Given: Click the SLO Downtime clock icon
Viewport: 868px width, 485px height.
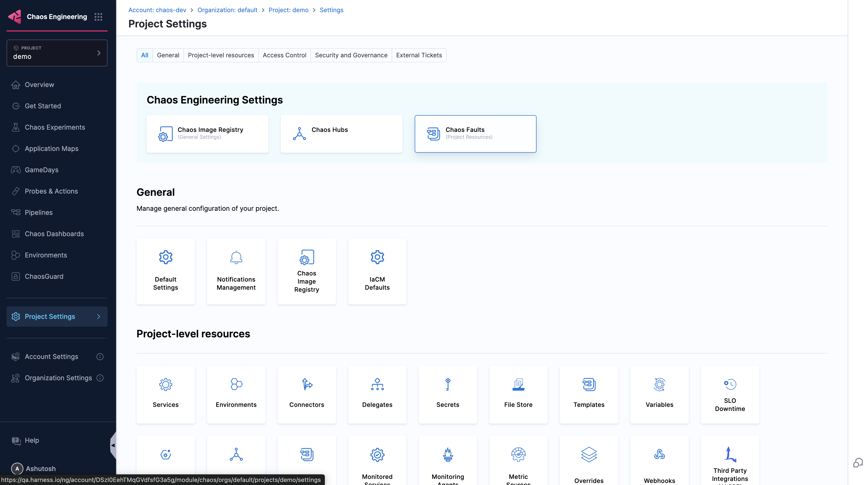Looking at the screenshot, I should (730, 384).
